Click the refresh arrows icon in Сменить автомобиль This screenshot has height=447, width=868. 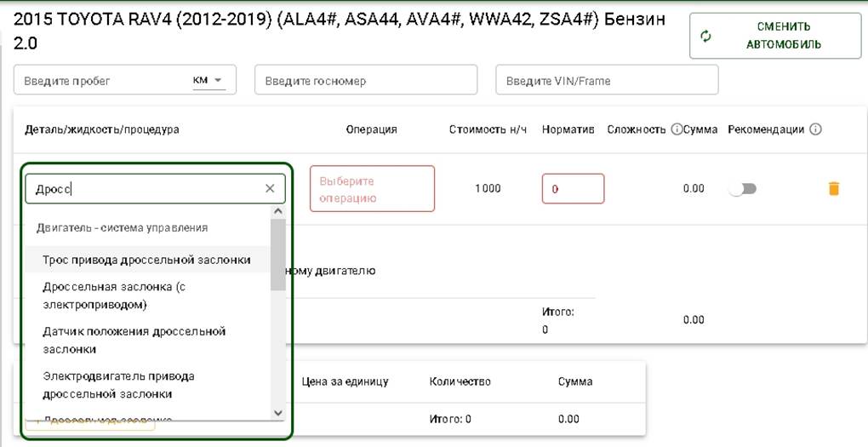coord(705,37)
